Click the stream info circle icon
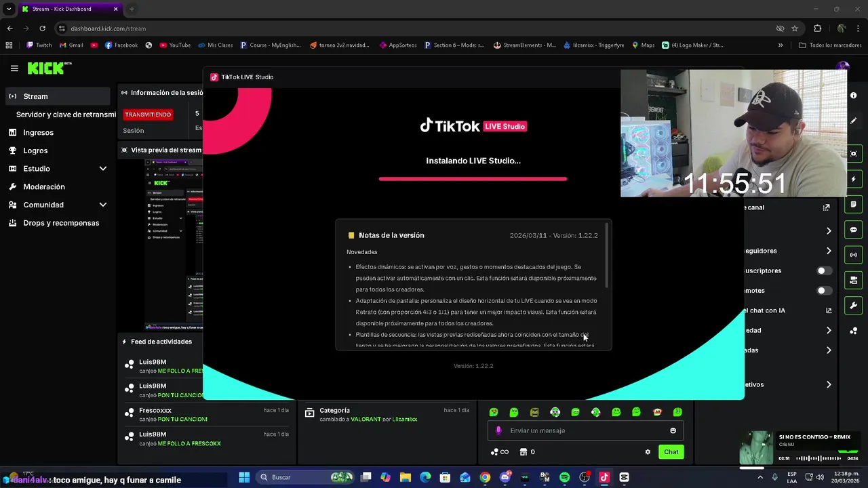The height and width of the screenshot is (488, 868). pyautogui.click(x=853, y=96)
